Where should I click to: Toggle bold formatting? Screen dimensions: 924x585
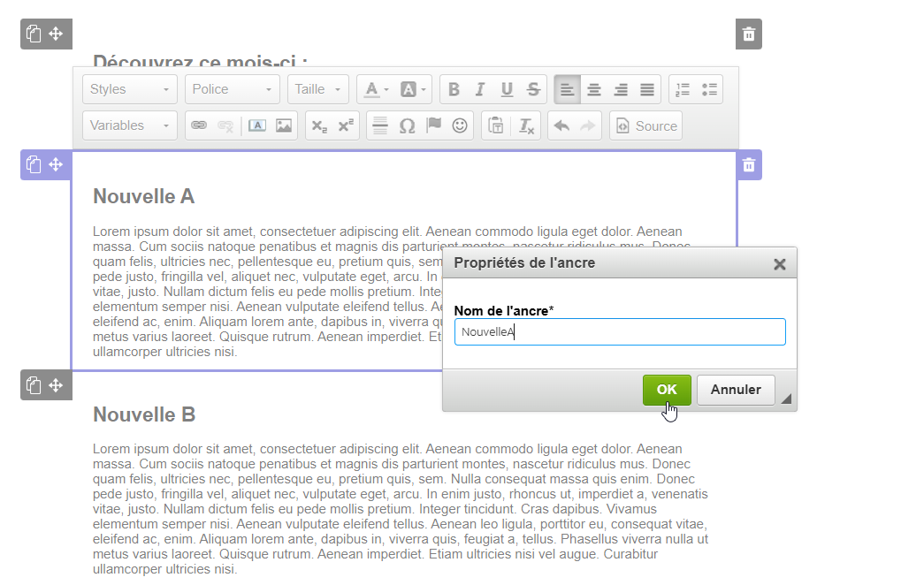coord(454,89)
